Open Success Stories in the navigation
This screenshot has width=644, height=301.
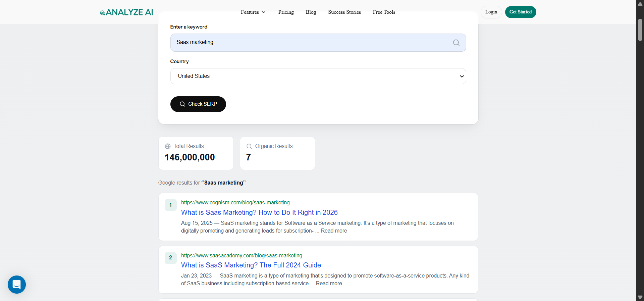pos(344,12)
